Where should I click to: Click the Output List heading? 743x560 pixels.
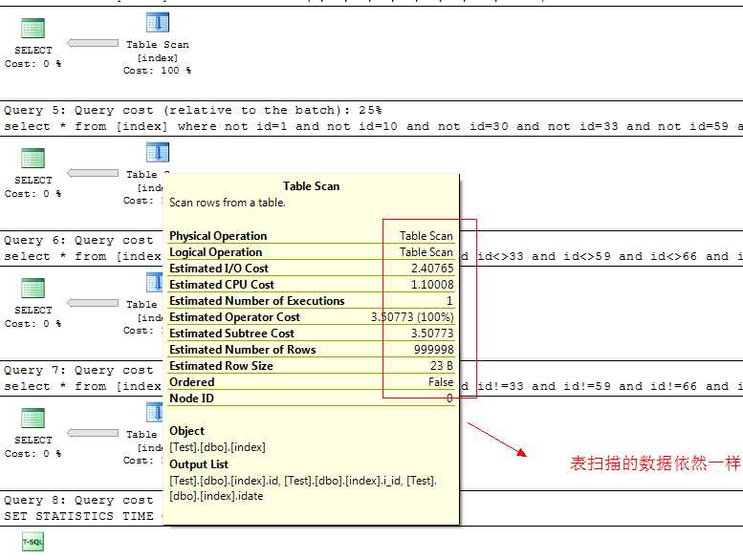(x=199, y=464)
